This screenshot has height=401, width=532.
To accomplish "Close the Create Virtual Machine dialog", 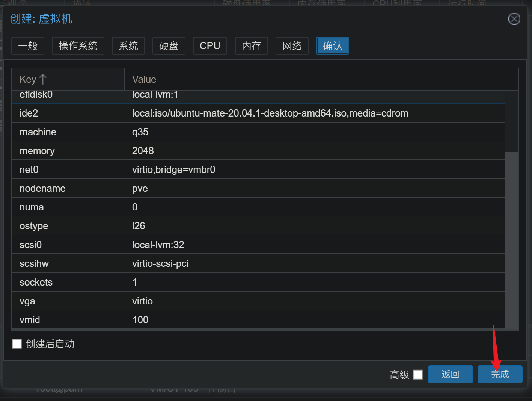I will (x=514, y=19).
